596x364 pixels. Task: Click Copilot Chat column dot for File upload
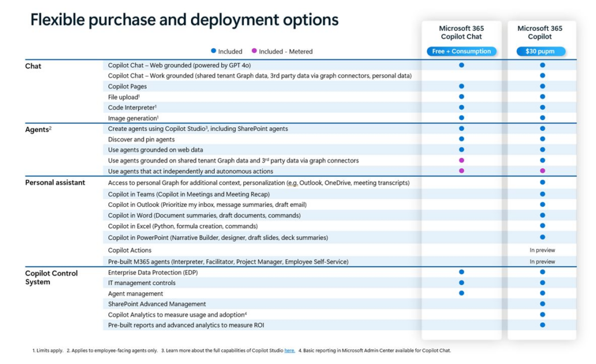pyautogui.click(x=462, y=97)
